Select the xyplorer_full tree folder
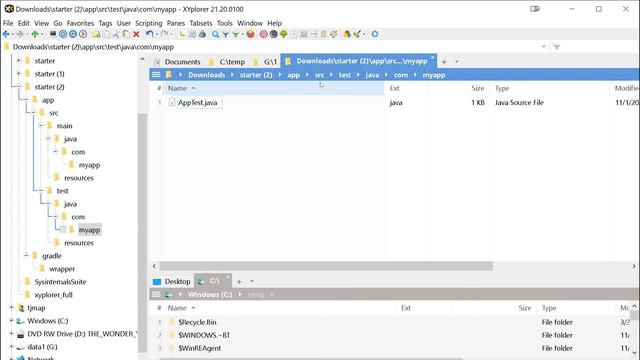The image size is (640, 360). pos(53,295)
